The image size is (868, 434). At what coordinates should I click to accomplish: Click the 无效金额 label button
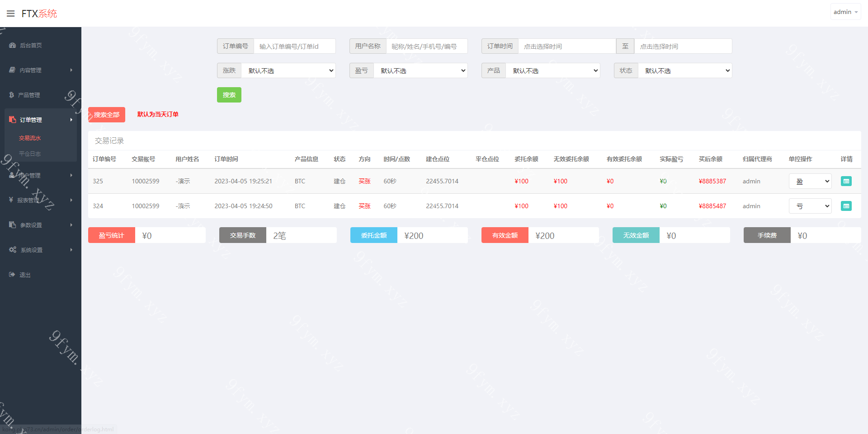pos(636,235)
